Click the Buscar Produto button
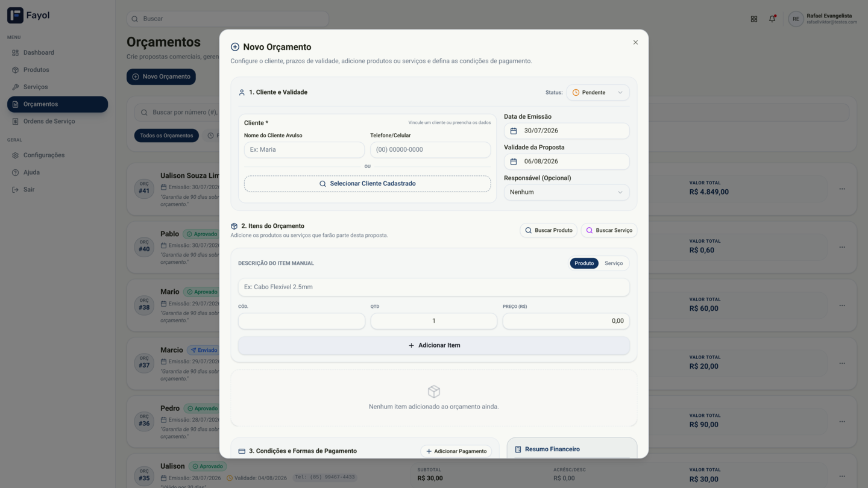This screenshot has width=868, height=488. [549, 230]
